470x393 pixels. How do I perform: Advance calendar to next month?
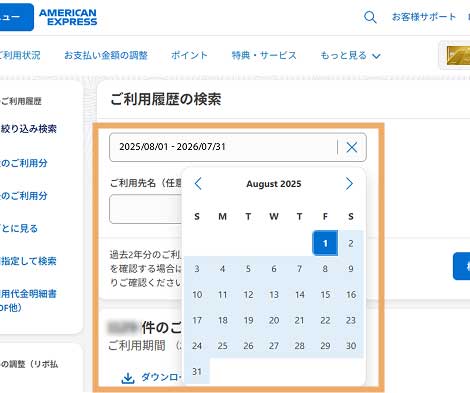coord(349,184)
